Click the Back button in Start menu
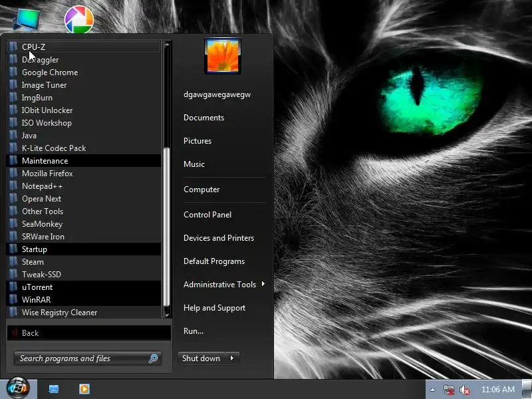The height and width of the screenshot is (399, 532). pyautogui.click(x=89, y=333)
